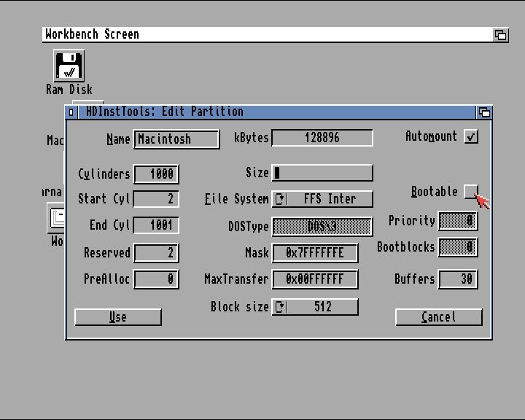Open the Ram Disk icon
525x420 pixels.
point(69,66)
